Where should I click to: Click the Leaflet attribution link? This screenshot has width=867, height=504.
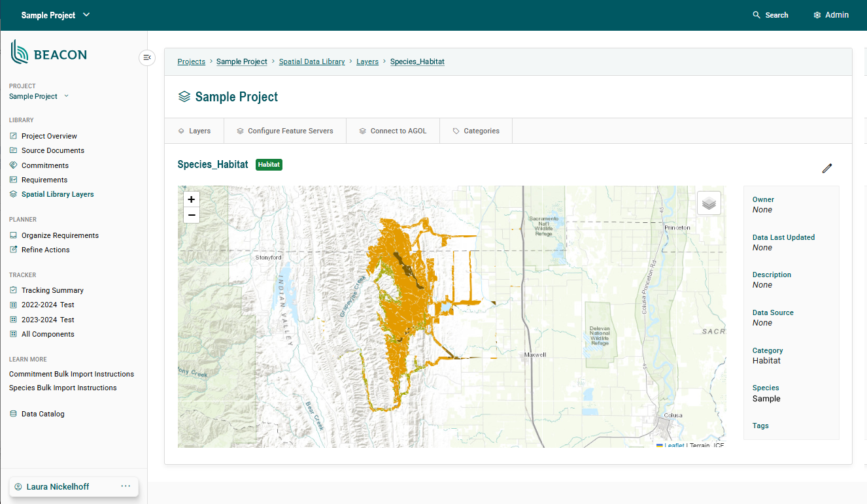tap(673, 445)
